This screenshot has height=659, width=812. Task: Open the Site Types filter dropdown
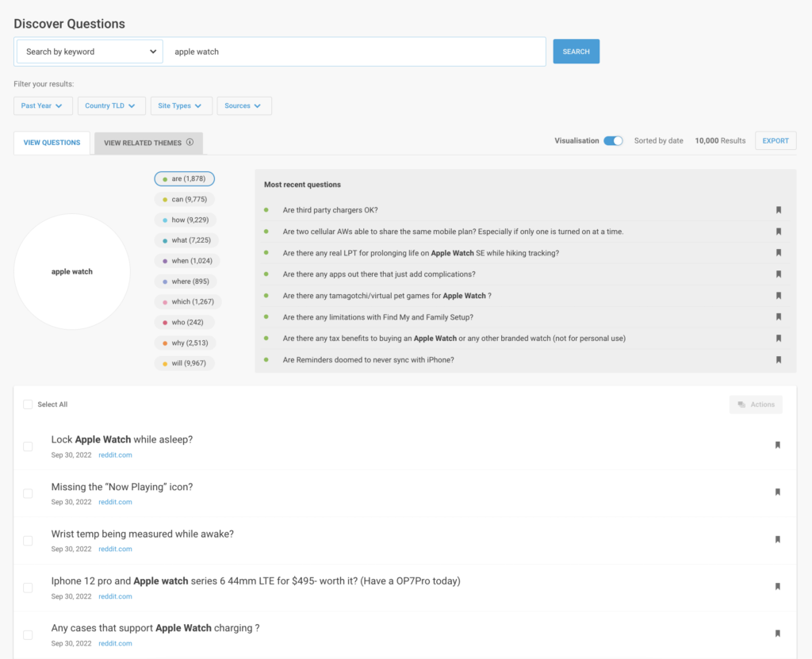click(x=182, y=105)
